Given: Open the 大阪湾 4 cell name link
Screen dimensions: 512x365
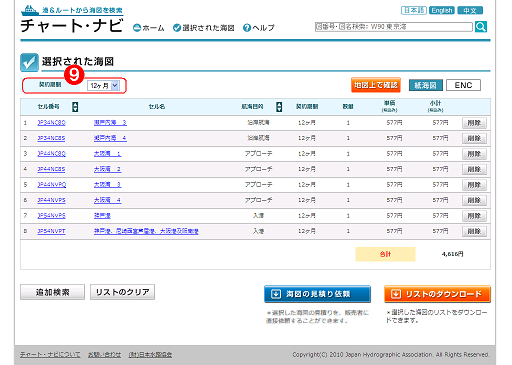Looking at the screenshot, I should coord(108,200).
